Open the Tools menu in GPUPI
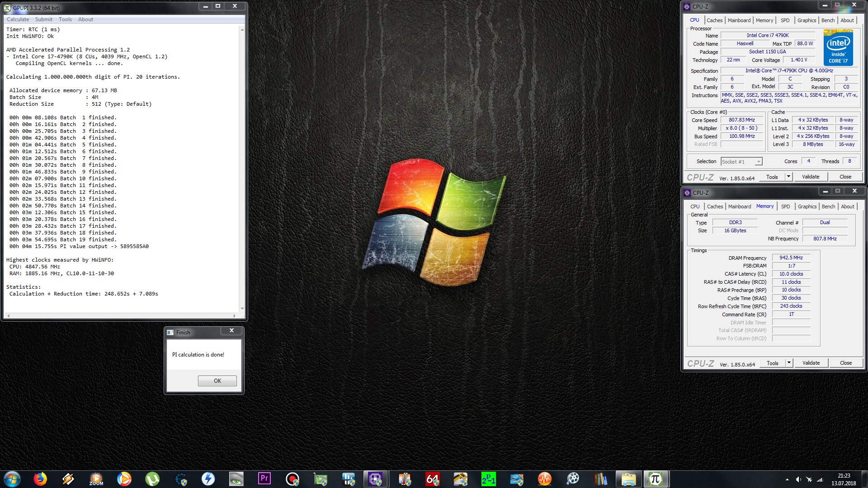The width and height of the screenshot is (868, 488). point(65,19)
